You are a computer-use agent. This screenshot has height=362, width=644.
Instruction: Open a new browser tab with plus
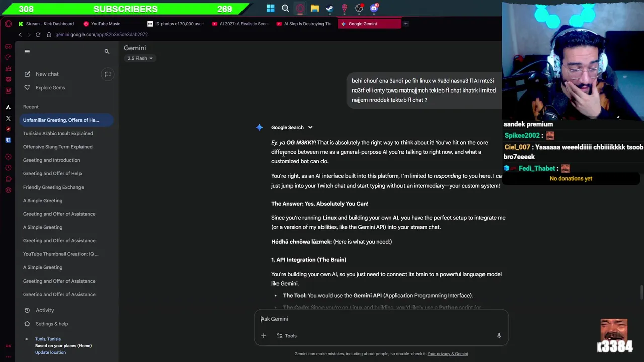(406, 24)
